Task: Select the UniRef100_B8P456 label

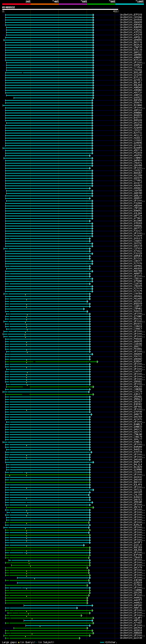Action: pos(131,100)
